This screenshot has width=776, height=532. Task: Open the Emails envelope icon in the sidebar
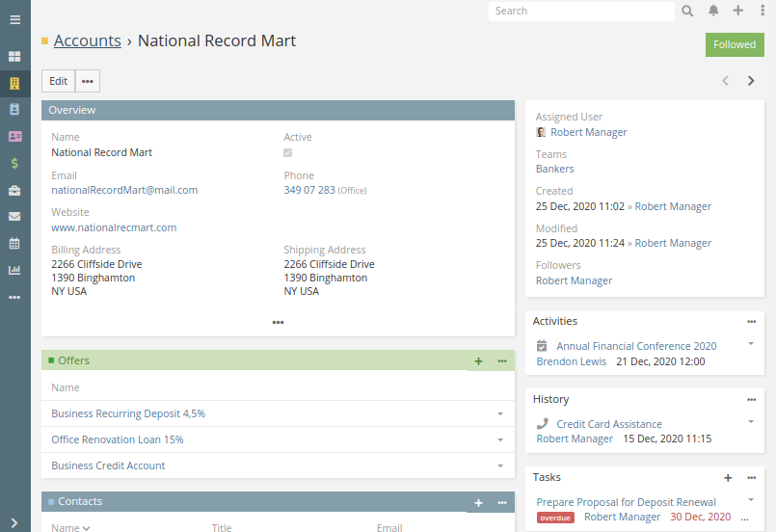(14, 216)
